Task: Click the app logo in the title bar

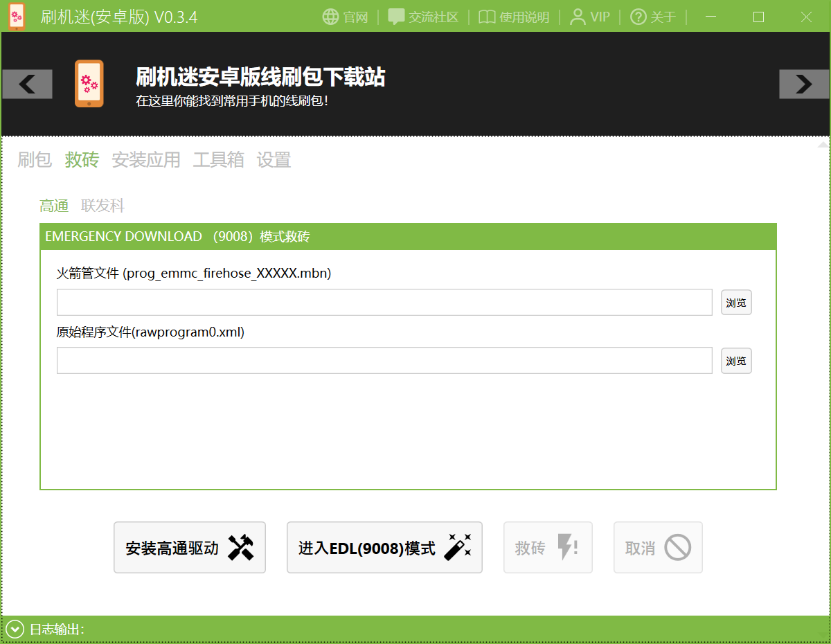Action: [x=17, y=16]
